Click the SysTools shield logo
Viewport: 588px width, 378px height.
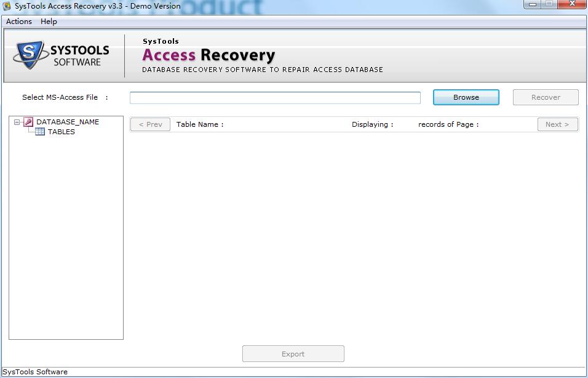coord(30,54)
